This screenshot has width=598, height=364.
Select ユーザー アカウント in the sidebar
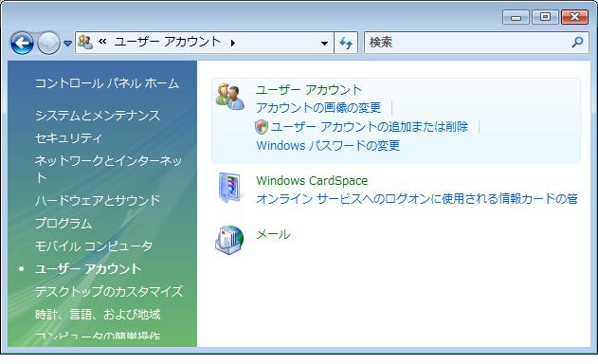[88, 269]
